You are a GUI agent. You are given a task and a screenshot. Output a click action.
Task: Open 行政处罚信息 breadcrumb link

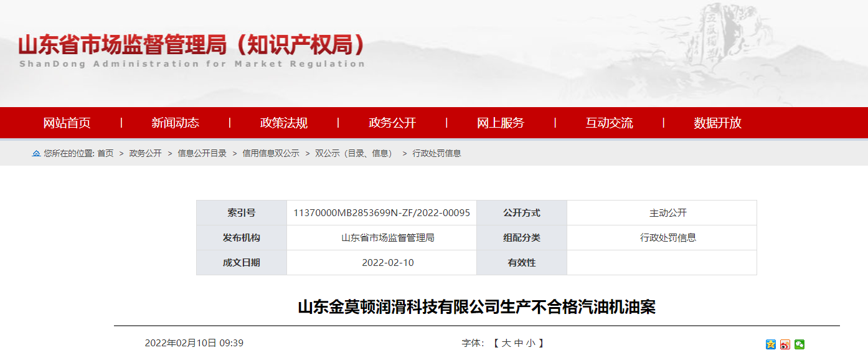click(436, 153)
